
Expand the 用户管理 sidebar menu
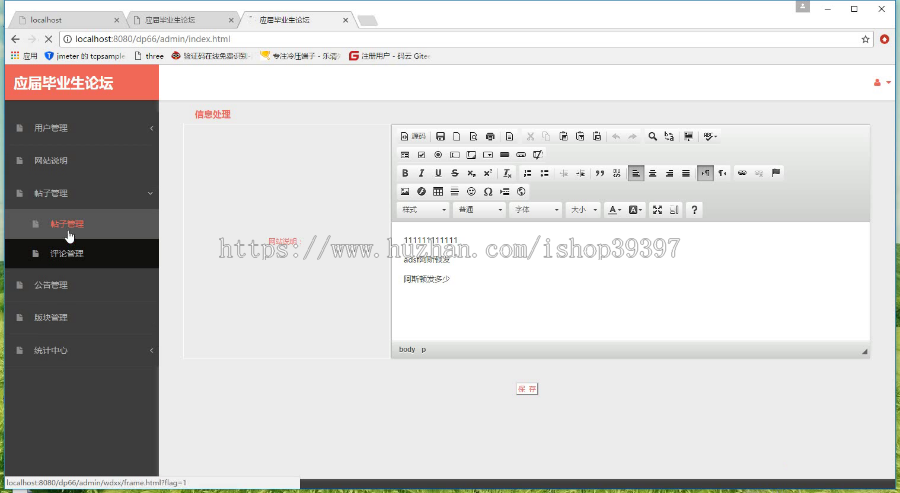point(82,128)
